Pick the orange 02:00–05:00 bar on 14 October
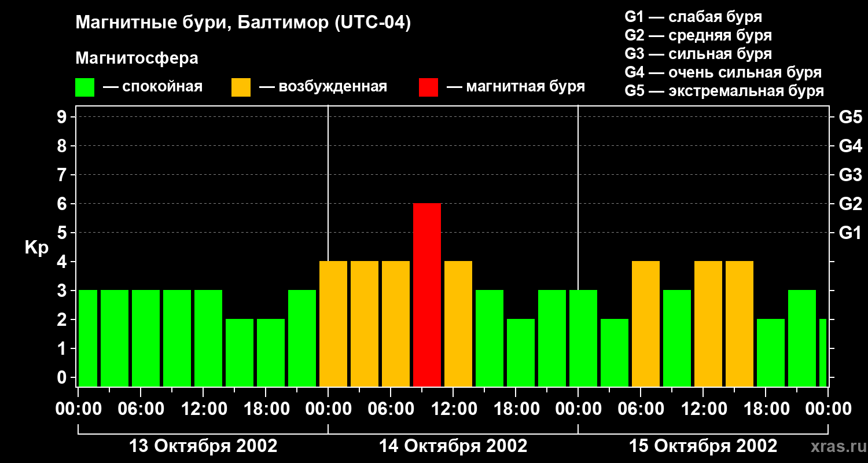The image size is (868, 463). pyautogui.click(x=365, y=324)
